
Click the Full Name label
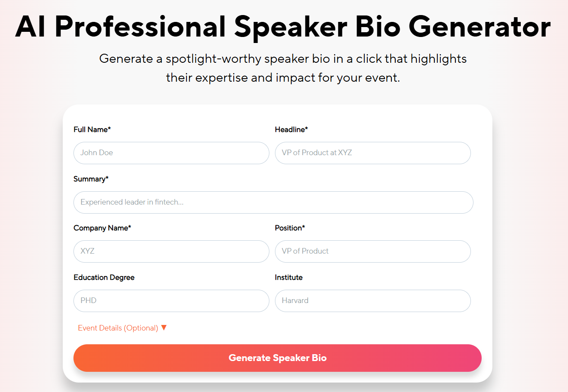click(92, 129)
